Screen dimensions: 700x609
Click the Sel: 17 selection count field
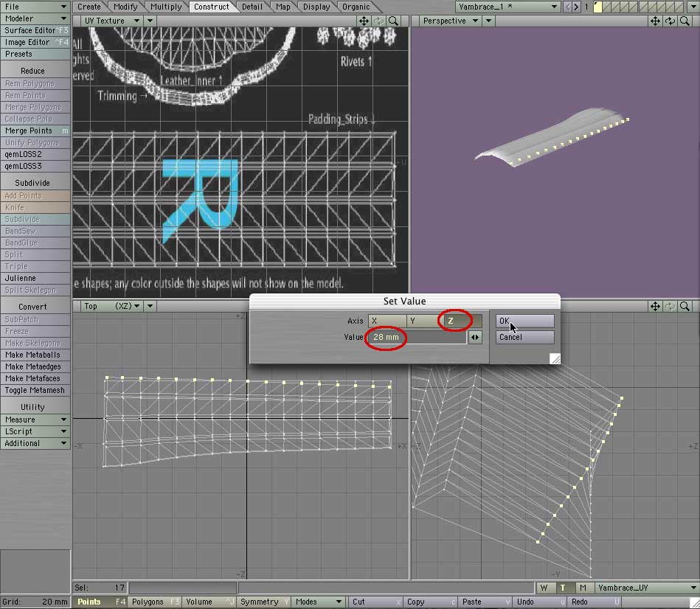coord(100,588)
